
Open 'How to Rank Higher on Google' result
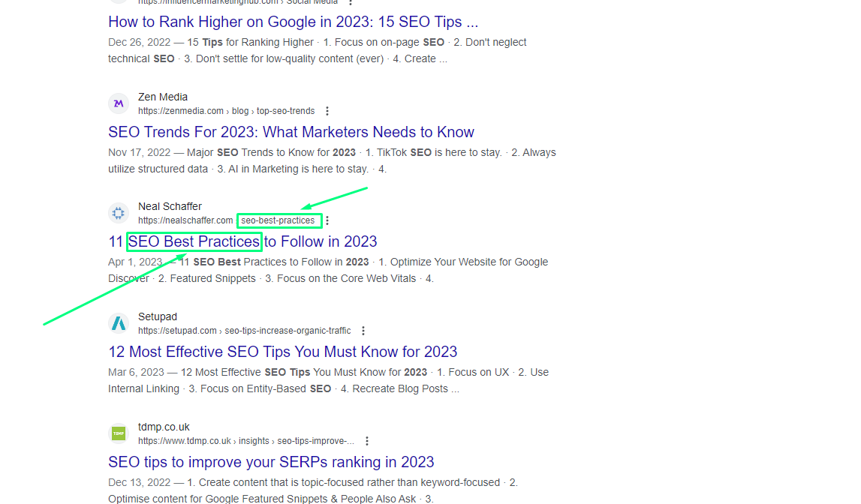293,22
